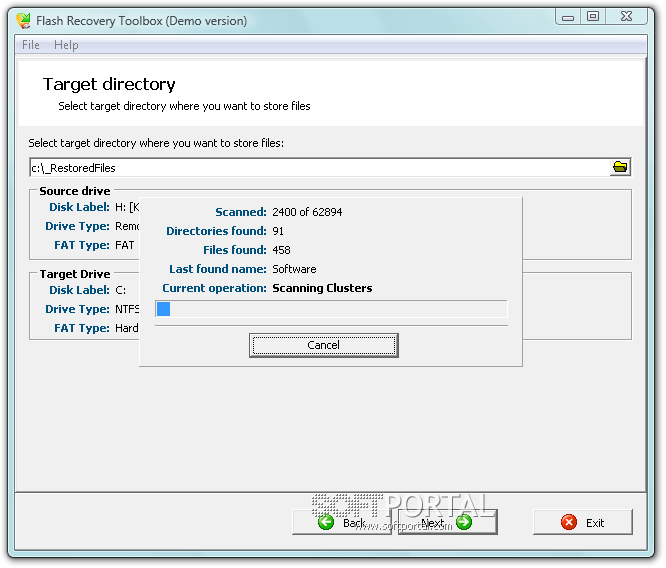Click the 'Scanned:' label
The height and width of the screenshot is (568, 666).
click(x=241, y=212)
